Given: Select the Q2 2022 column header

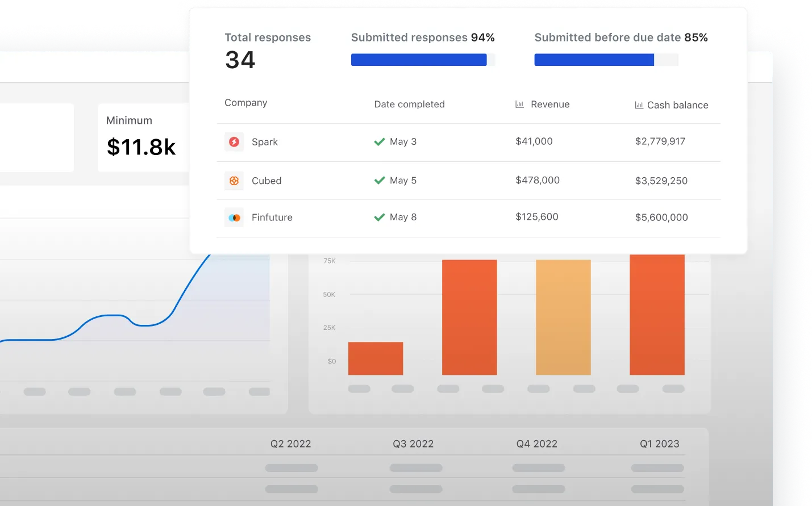Looking at the screenshot, I should point(291,444).
